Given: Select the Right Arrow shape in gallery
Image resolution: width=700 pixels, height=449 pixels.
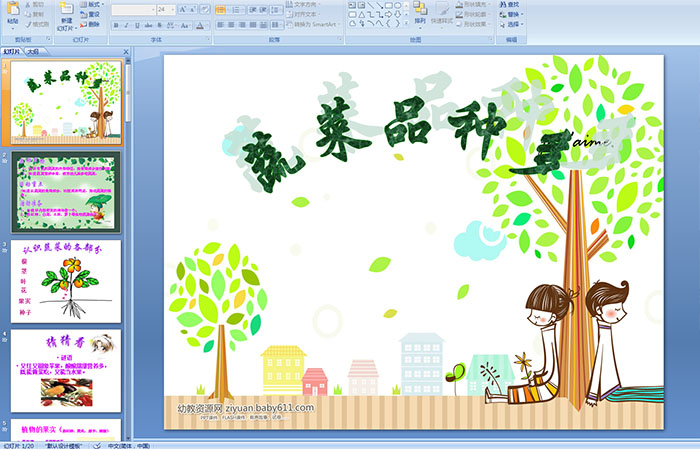Looking at the screenshot, I should (x=388, y=14).
